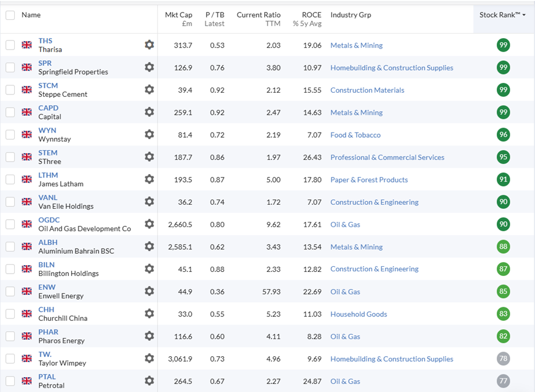Check the Taylor Wimpey row checkbox
The height and width of the screenshot is (392, 535).
[x=10, y=359]
